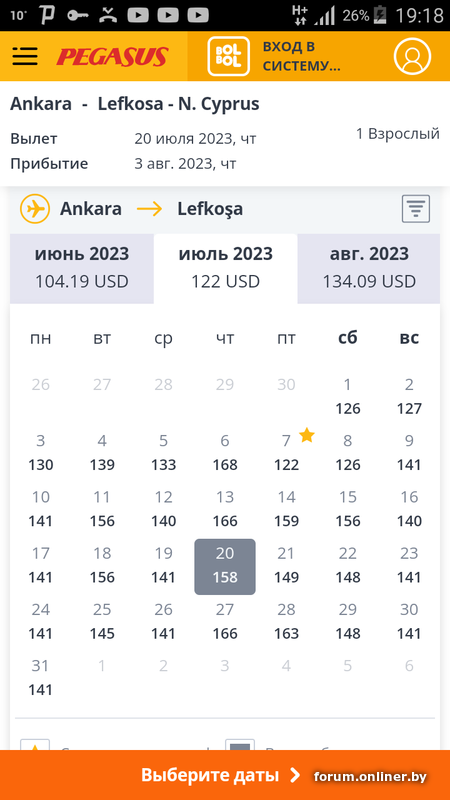Select July 20 priced 158
This screenshot has width=450, height=800.
(x=225, y=566)
